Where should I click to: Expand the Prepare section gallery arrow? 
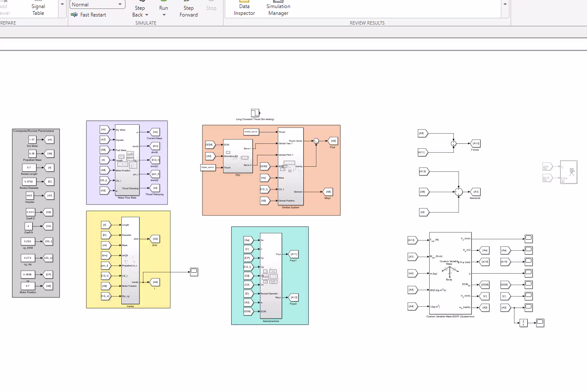(62, 5)
